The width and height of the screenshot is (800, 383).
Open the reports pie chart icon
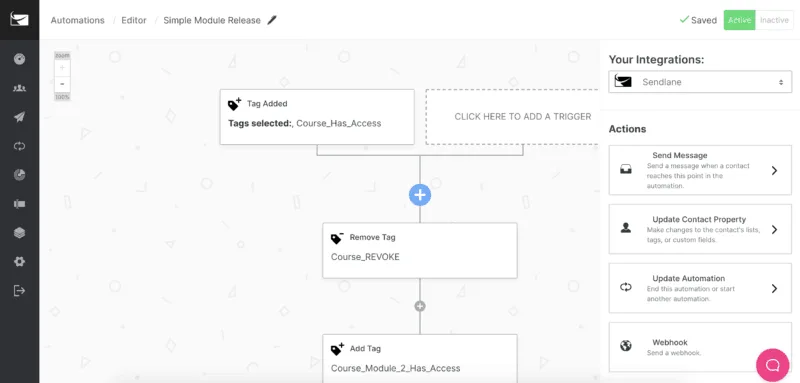19,175
